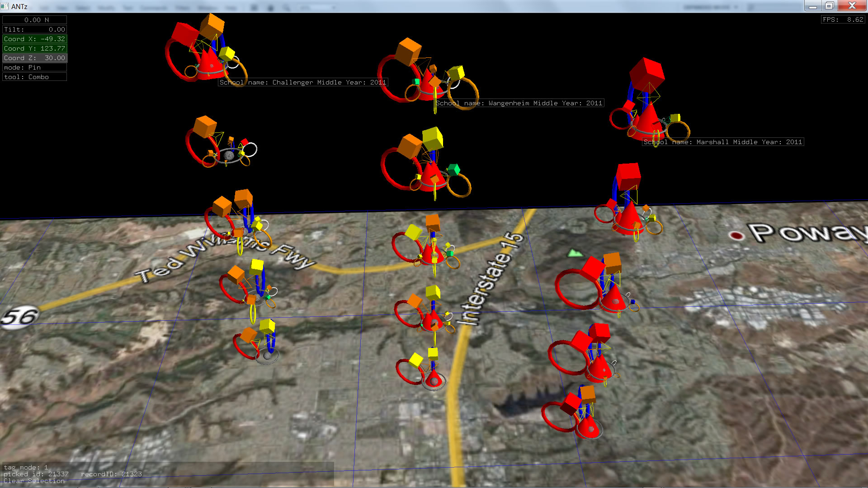868x488 pixels.
Task: Pick the gray sphere in the flat glyph
Action: [x=229, y=155]
